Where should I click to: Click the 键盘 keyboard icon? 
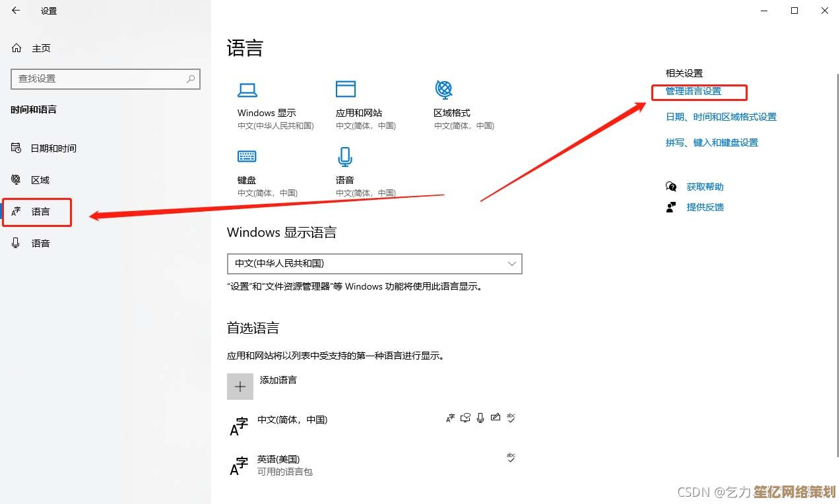[x=247, y=156]
